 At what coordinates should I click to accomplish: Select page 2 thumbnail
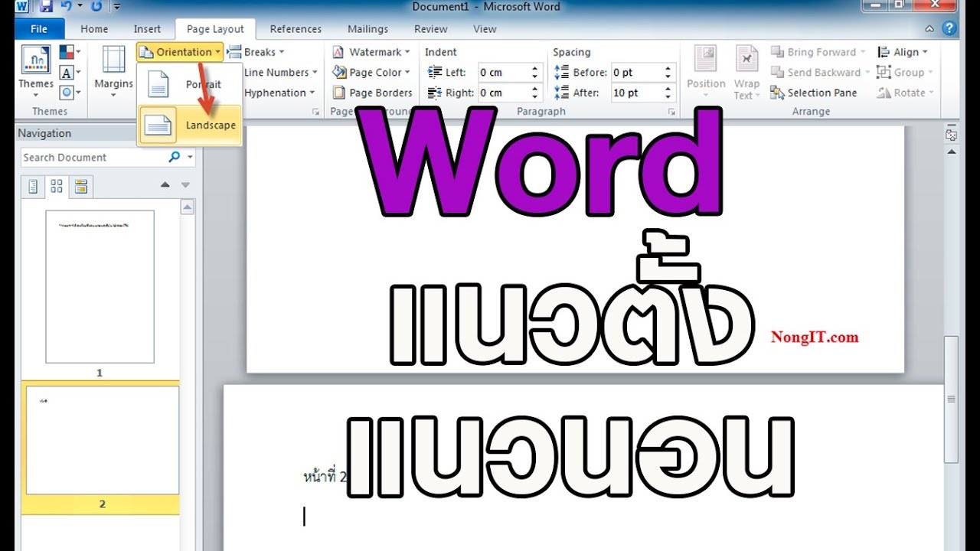103,440
